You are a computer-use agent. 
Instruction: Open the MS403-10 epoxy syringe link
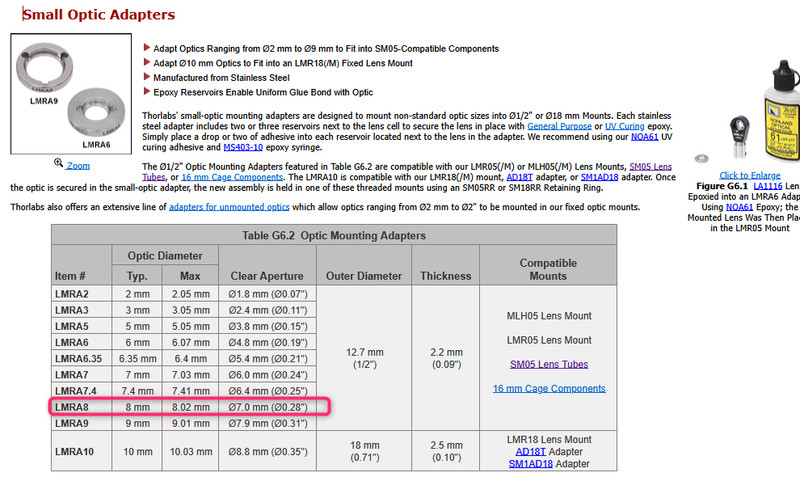[243, 147]
